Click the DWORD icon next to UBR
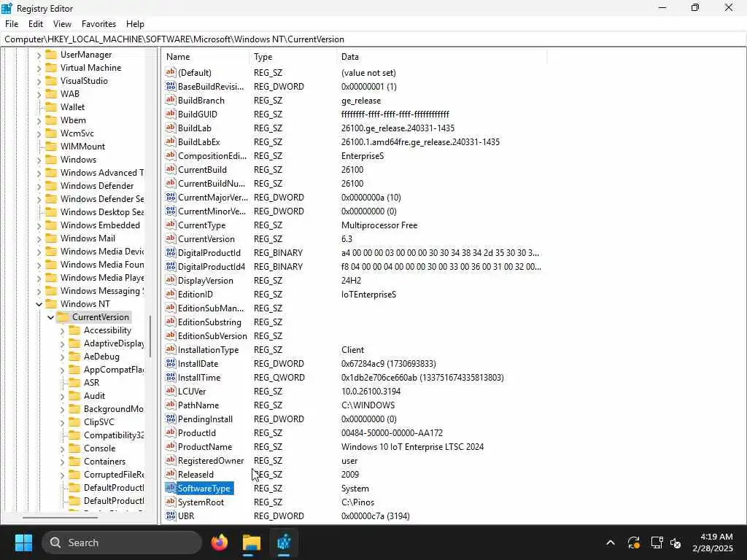The height and width of the screenshot is (560, 747). 171,516
